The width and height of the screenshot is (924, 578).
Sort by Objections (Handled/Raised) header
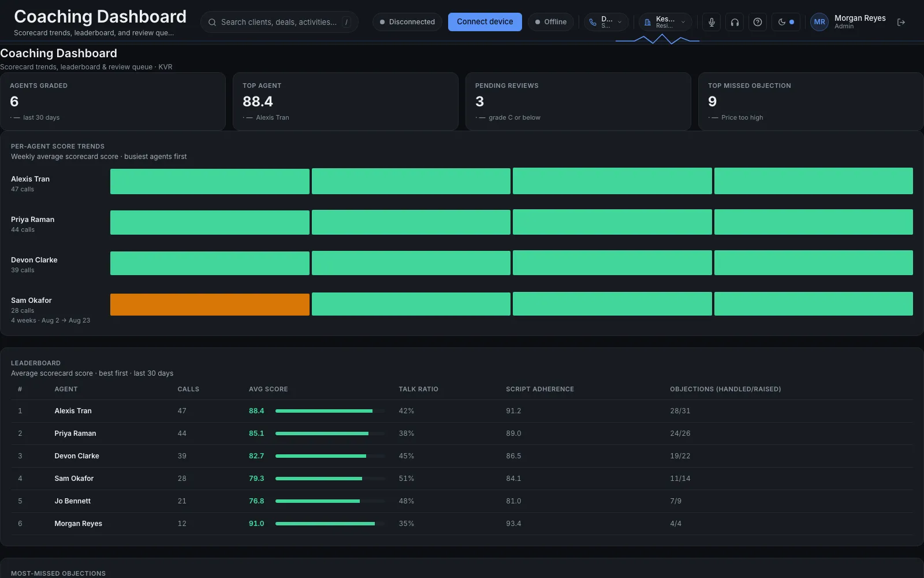pos(725,389)
